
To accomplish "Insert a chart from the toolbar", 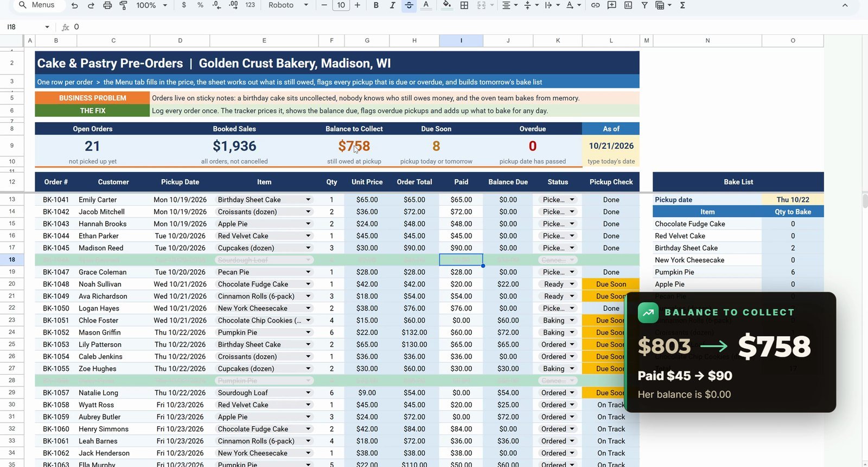I will 628,5.
